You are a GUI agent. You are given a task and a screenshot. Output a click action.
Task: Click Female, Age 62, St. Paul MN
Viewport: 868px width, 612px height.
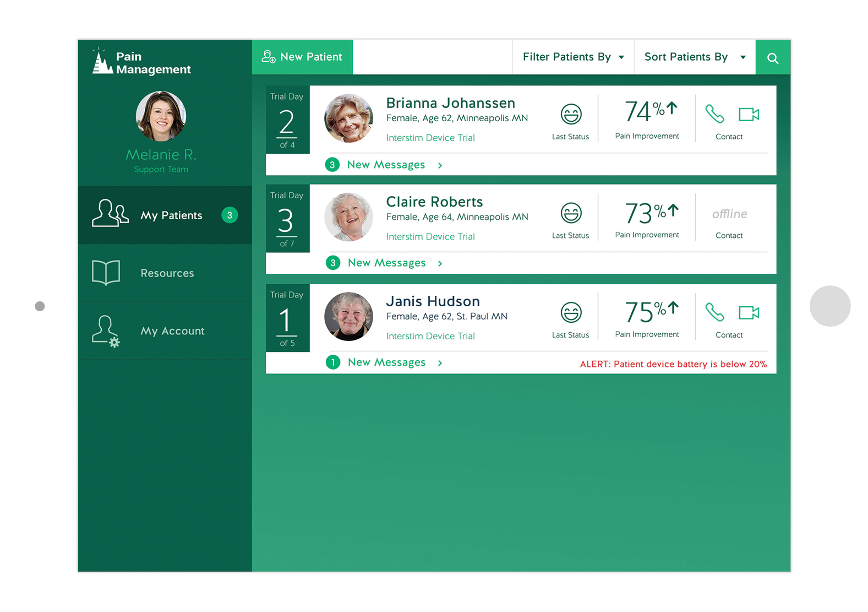pyautogui.click(x=446, y=316)
